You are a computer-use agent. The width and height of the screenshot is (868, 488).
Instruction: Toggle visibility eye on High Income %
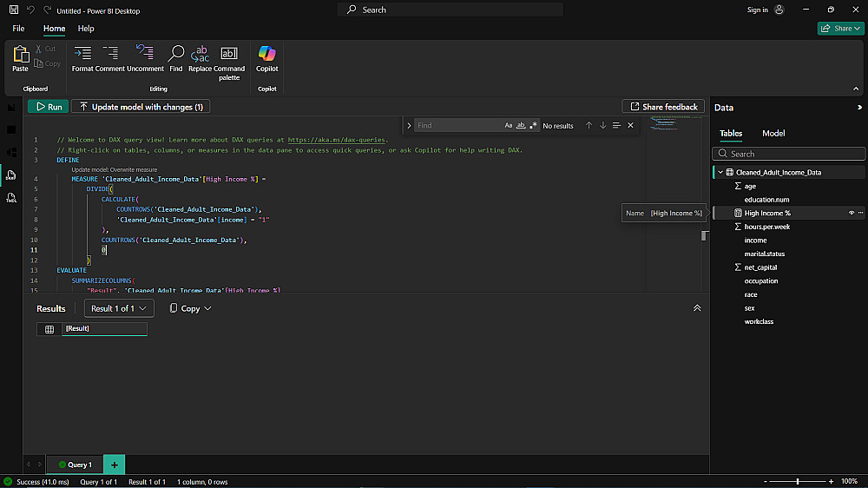851,213
